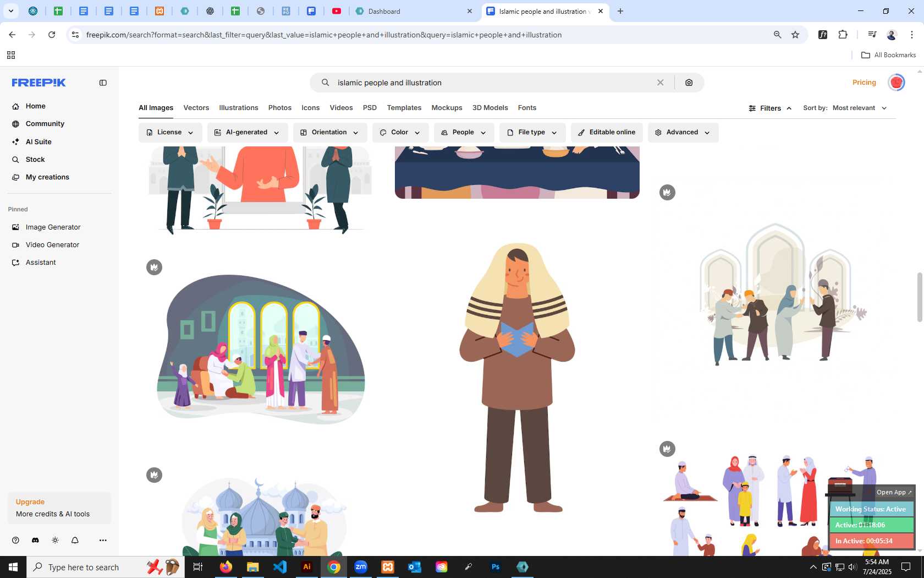Screen dimensions: 924x578
Task: Switch to 3D Models tab
Action: tap(490, 108)
